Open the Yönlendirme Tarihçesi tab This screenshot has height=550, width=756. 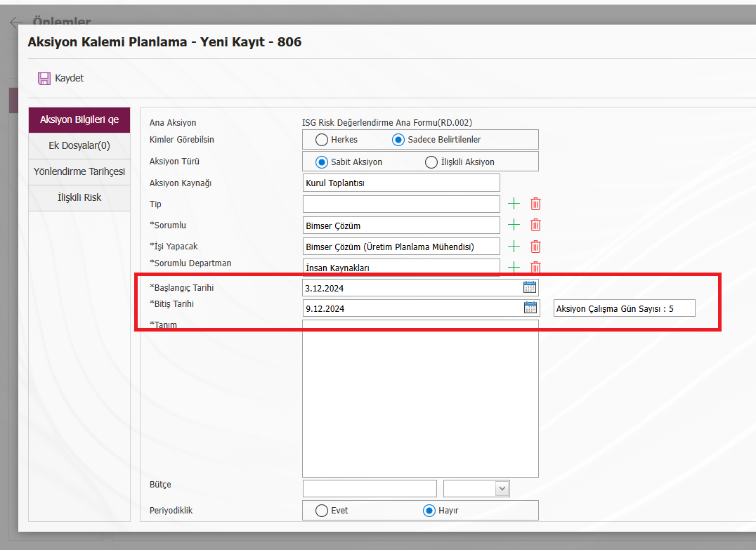pos(79,171)
